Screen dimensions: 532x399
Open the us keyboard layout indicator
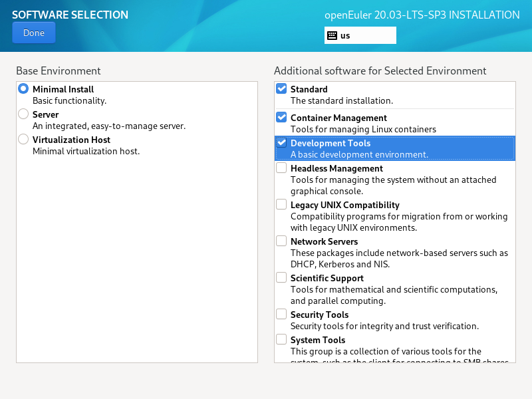(360, 35)
